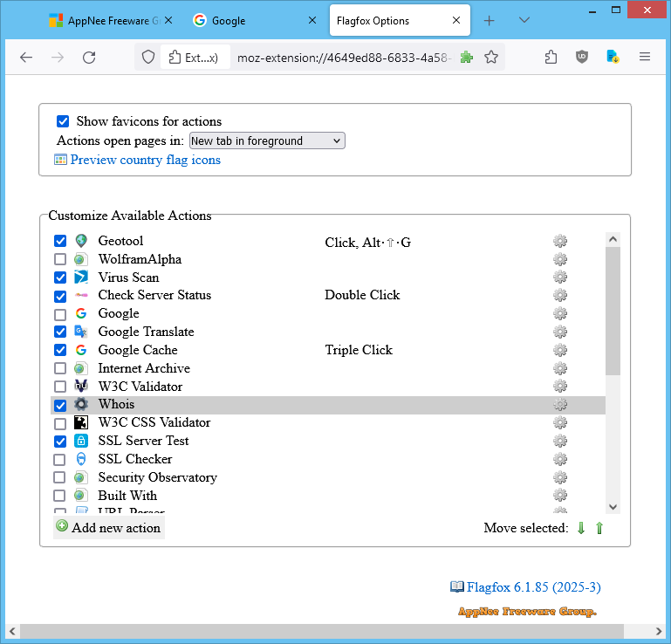Image resolution: width=671 pixels, height=644 pixels.
Task: Uncheck Check Server Status checkbox
Action: (x=60, y=296)
